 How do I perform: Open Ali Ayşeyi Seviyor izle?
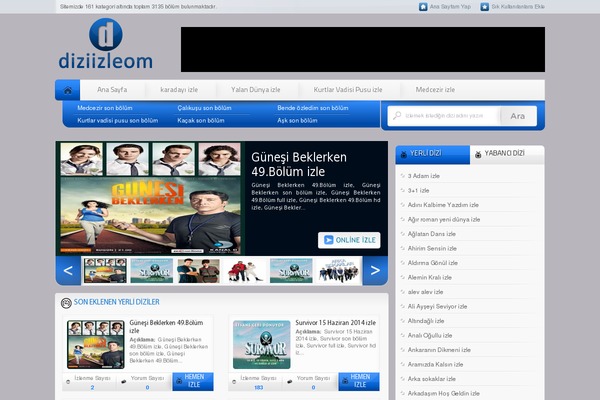pos(437,307)
